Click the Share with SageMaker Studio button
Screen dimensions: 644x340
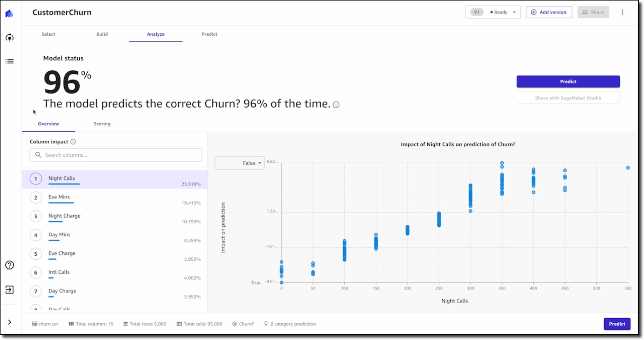(x=568, y=98)
